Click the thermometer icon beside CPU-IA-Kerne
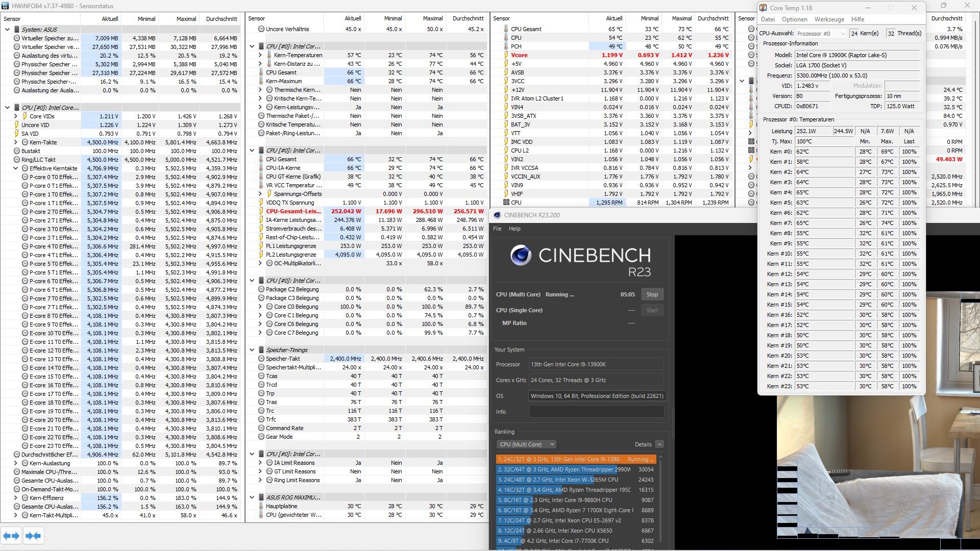Screen dimensions: 980x551 click(261, 168)
